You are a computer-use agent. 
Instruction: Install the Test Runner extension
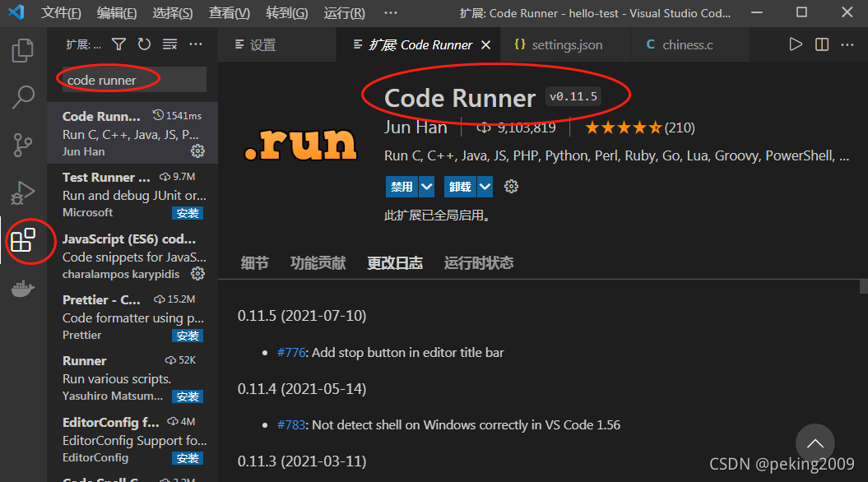click(x=188, y=213)
